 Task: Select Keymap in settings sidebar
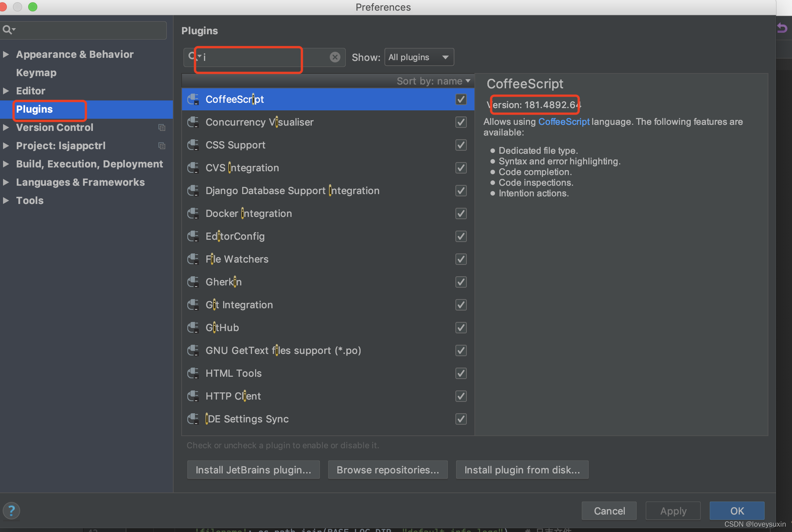click(x=36, y=73)
